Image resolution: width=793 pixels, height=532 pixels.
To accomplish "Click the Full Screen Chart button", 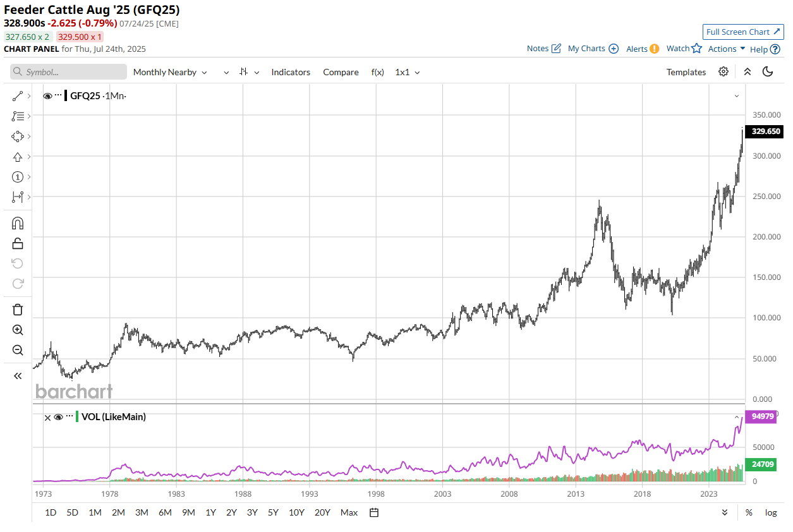I will click(743, 32).
